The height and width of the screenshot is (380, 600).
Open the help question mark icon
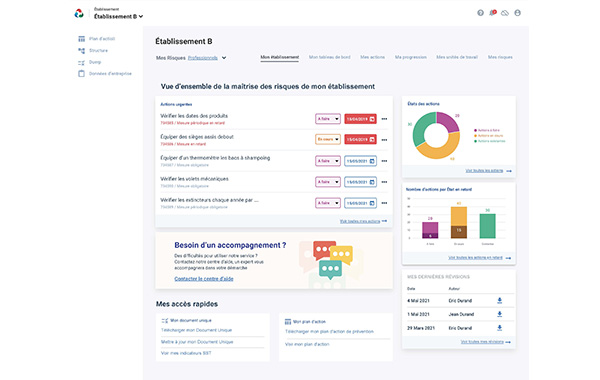point(480,13)
